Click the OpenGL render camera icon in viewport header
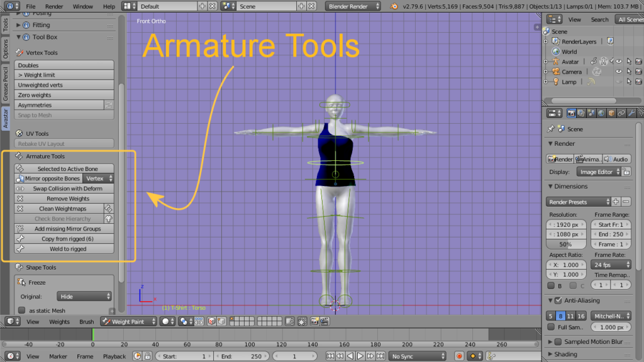Screen dimensions: 644x362 (315, 322)
